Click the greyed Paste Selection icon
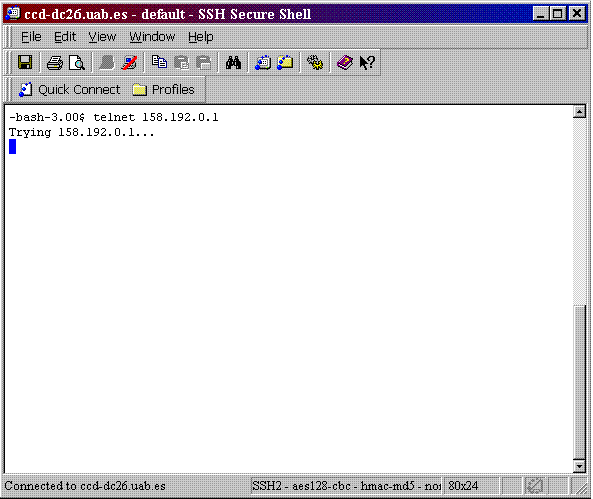The image size is (593, 499). [204, 62]
